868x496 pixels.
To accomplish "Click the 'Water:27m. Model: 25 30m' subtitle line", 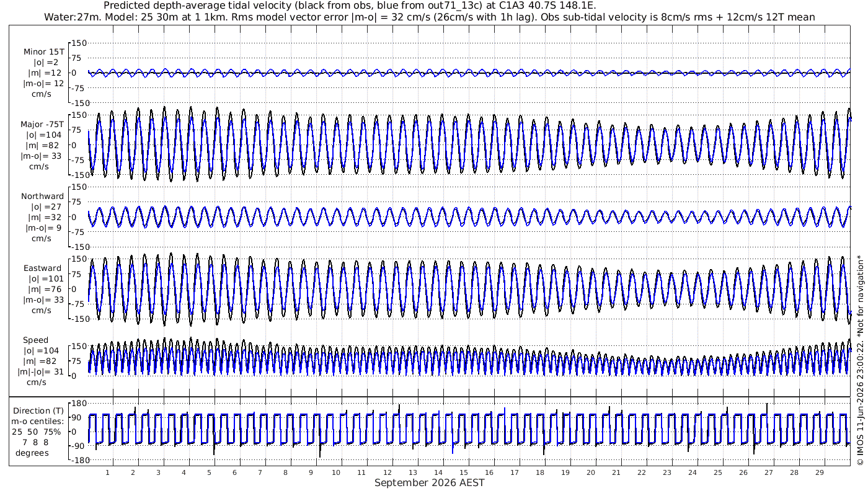I will 430,17.
